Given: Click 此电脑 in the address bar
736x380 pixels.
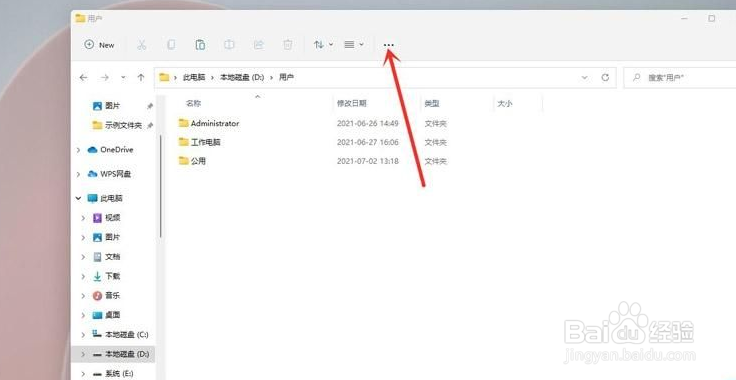Looking at the screenshot, I should coord(194,77).
